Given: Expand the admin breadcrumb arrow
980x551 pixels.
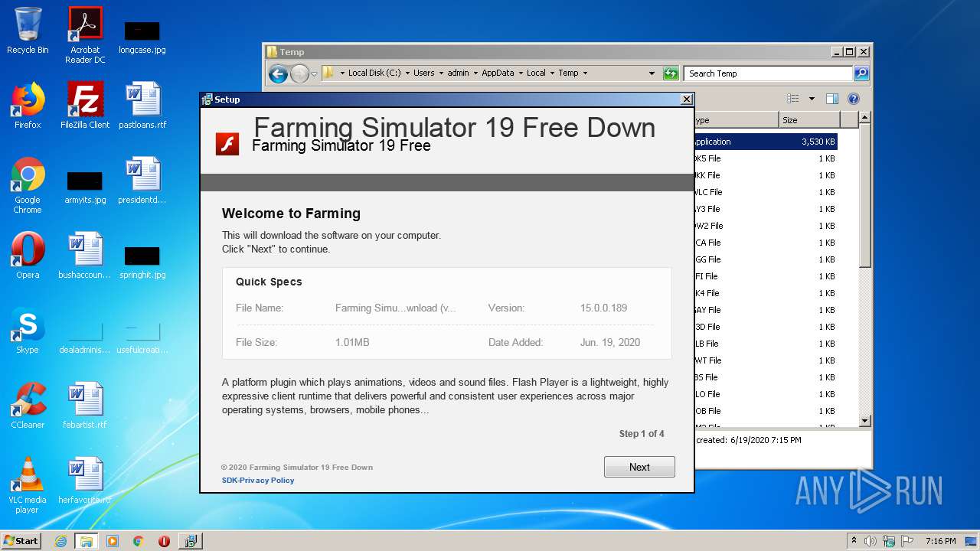Looking at the screenshot, I should point(475,73).
